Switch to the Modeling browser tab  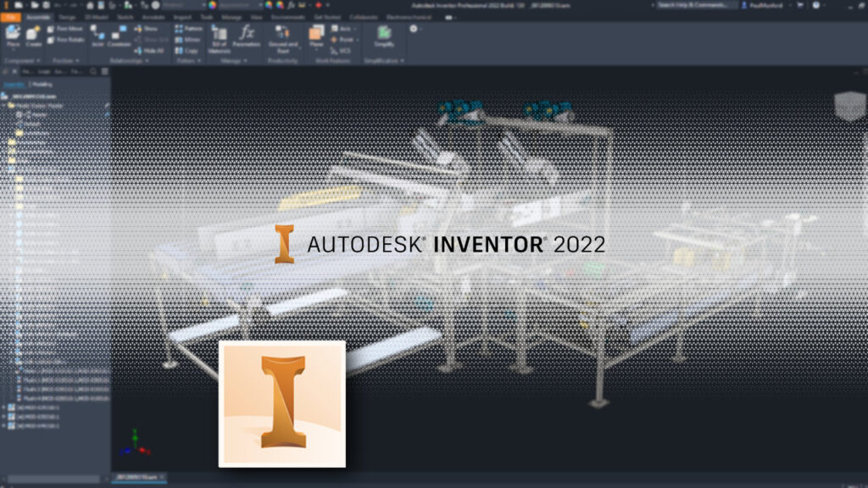click(42, 85)
